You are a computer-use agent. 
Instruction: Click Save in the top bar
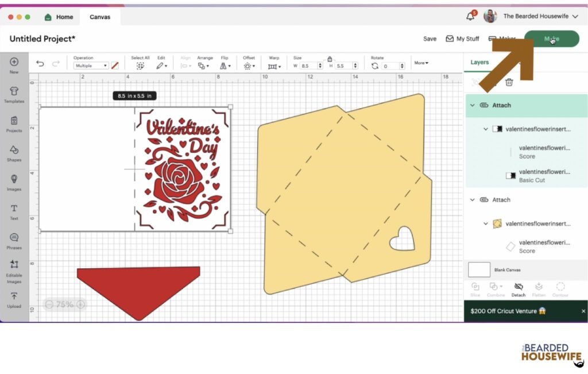(x=429, y=38)
